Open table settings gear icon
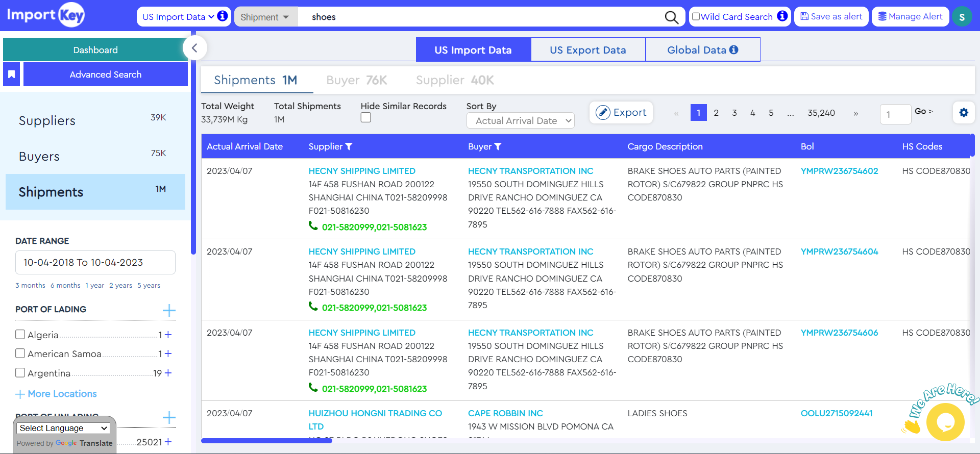The height and width of the screenshot is (454, 980). (963, 113)
